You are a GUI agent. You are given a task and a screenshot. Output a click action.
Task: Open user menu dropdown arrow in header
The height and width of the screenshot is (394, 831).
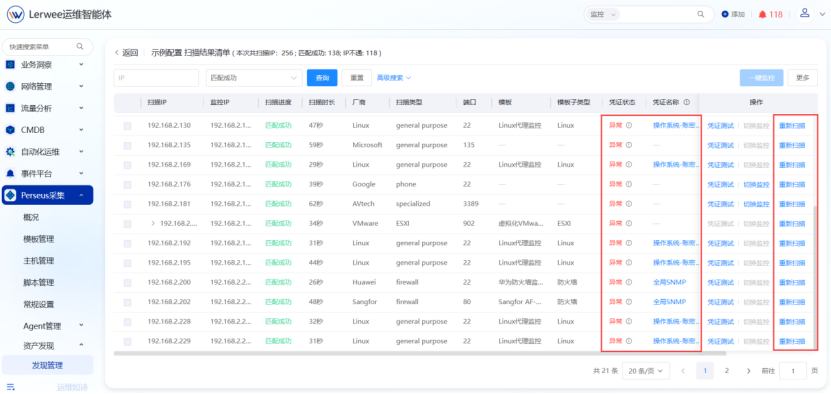click(822, 14)
